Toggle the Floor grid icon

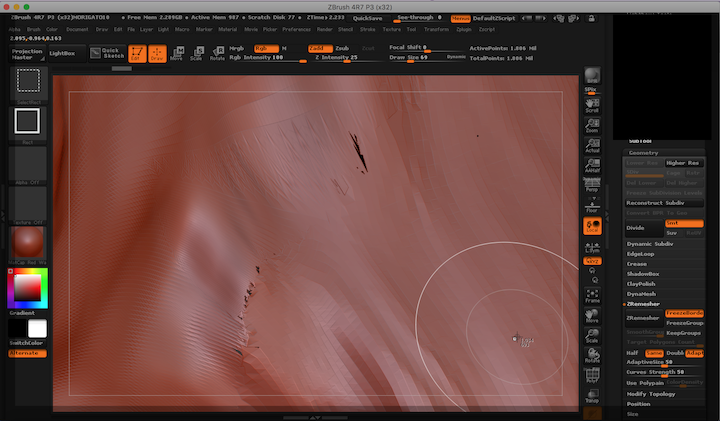click(x=592, y=206)
